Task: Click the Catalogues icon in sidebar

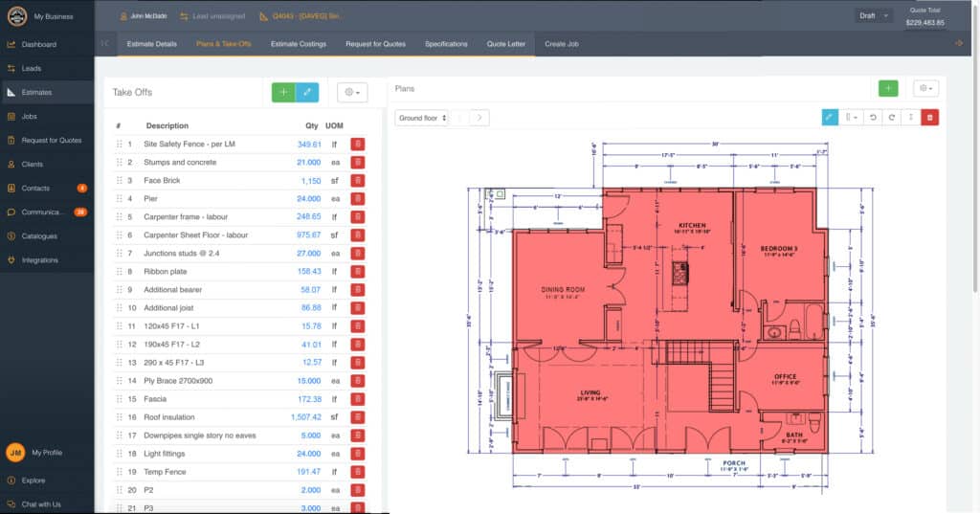Action: [x=11, y=236]
